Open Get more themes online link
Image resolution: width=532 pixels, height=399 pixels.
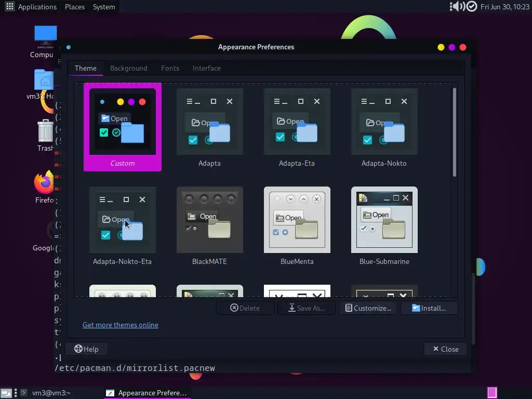[x=121, y=325]
